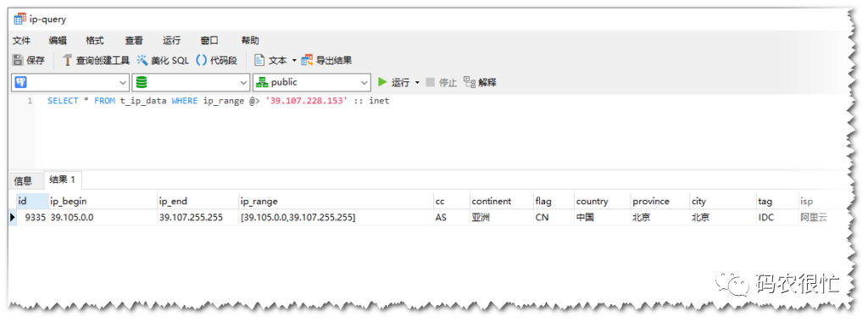Click the tag column header

coord(777,201)
